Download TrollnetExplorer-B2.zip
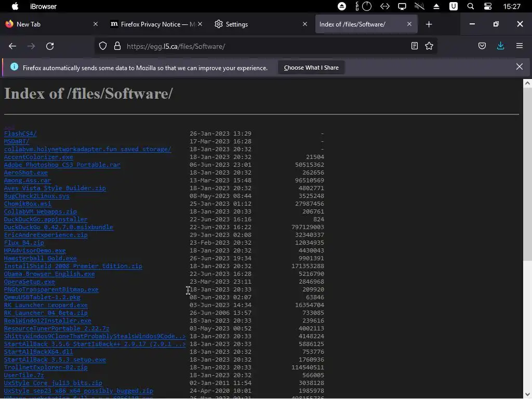 [46, 368]
